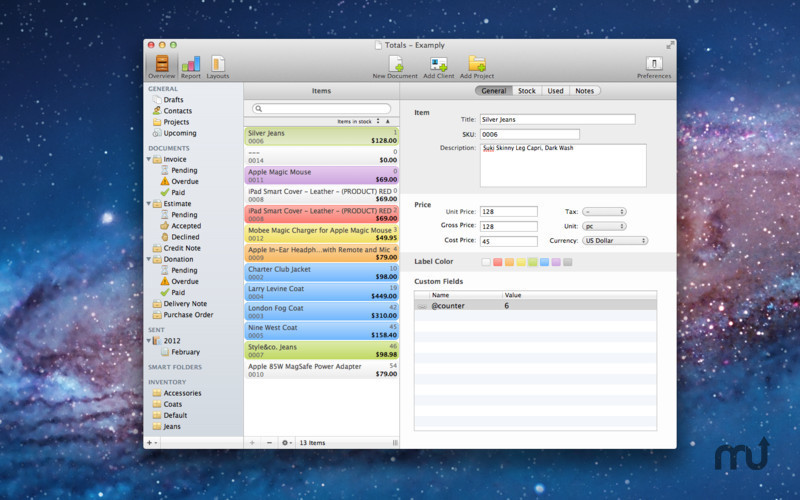Select Pending under Invoice
This screenshot has width=800, height=500.
(179, 170)
